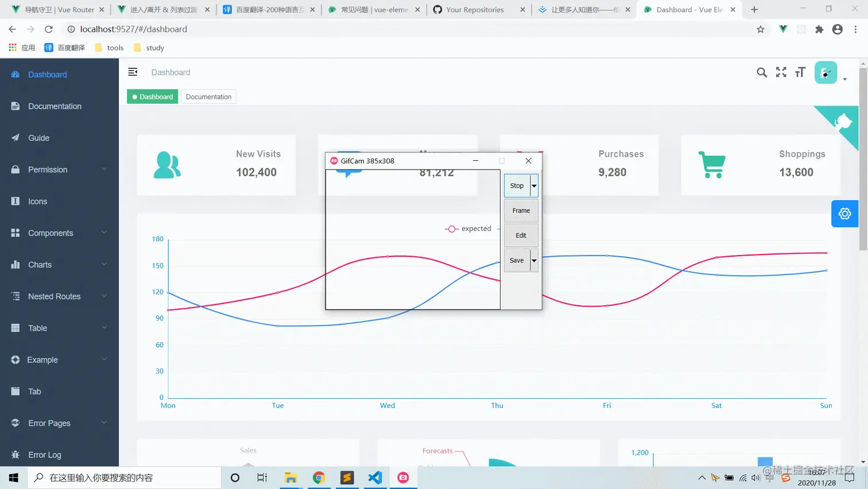Go to Dashboard in the sidebar

pos(59,75)
